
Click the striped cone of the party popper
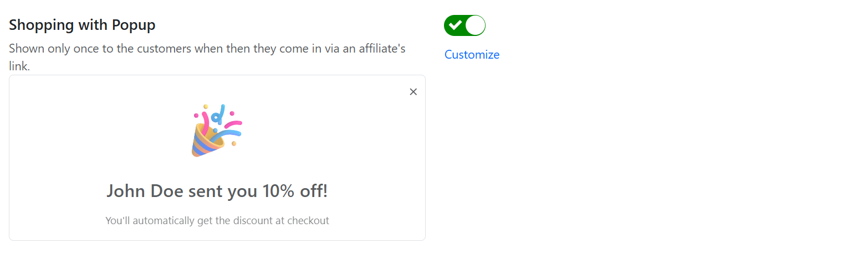[x=204, y=143]
